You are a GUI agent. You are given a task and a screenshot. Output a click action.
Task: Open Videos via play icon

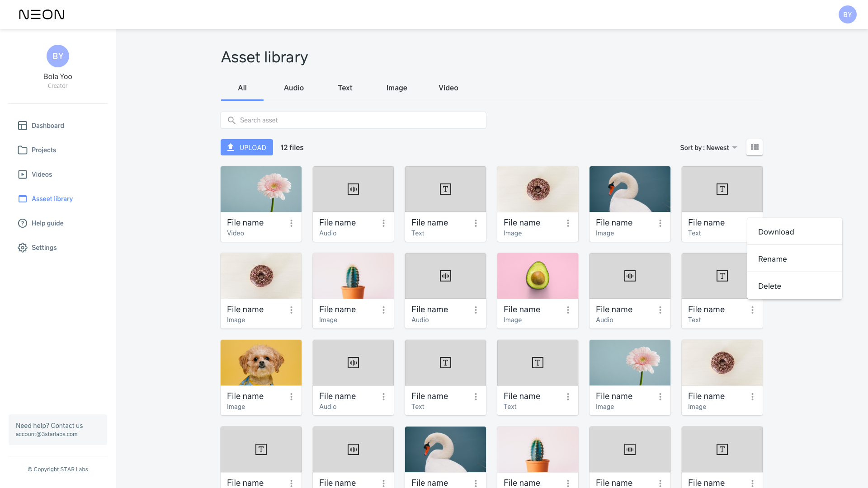[x=23, y=174]
